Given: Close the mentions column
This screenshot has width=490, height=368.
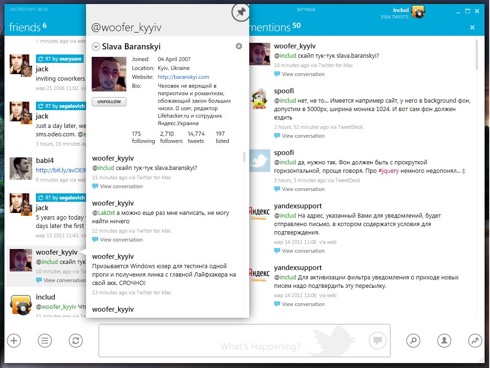Looking at the screenshot, I should 472,27.
